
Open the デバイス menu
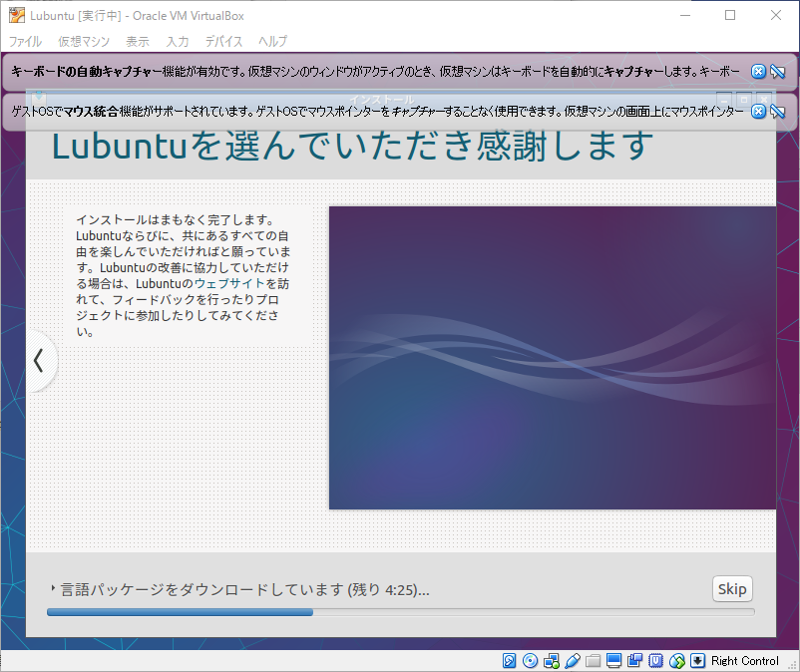pyautogui.click(x=223, y=41)
